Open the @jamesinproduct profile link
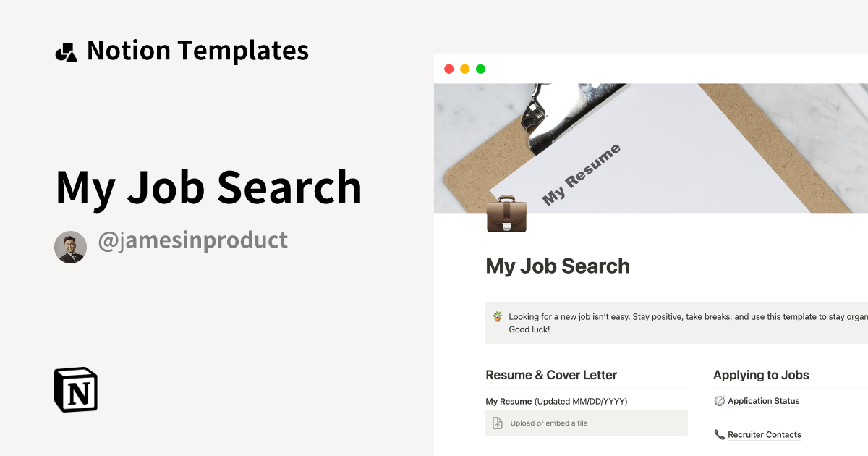Screen dimensions: 868x456 (x=192, y=240)
